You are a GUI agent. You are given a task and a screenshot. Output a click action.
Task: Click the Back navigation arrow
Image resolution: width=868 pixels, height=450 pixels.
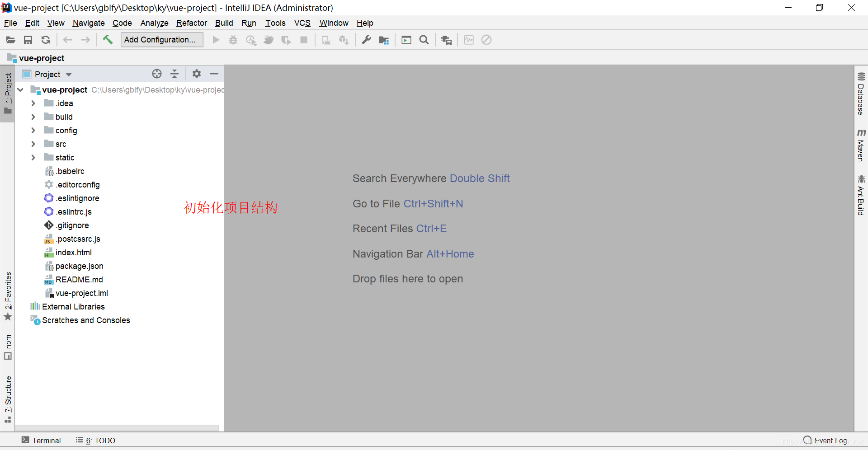click(68, 40)
